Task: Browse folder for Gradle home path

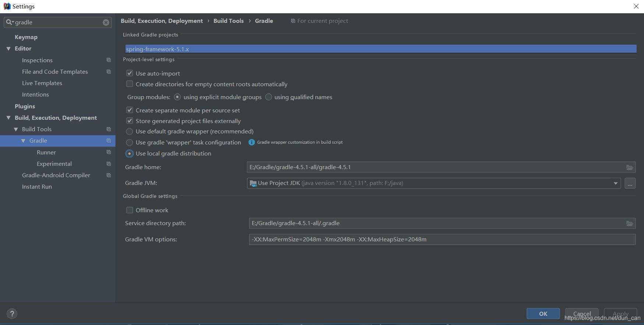Action: 630,167
